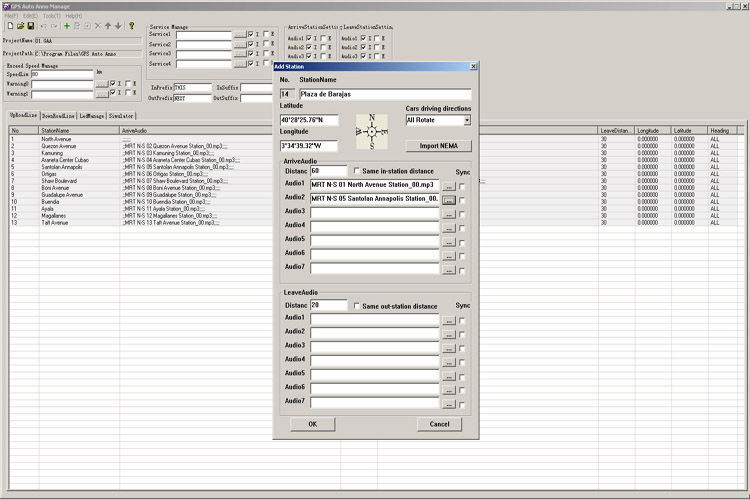Cancel the Add Station dialog
The width and height of the screenshot is (750, 500).
[440, 424]
